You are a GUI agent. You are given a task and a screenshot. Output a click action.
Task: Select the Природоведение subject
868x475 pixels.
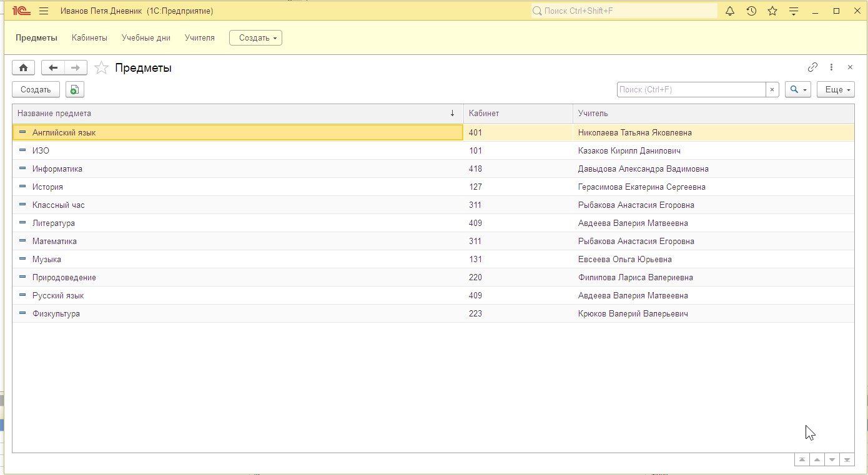(x=433, y=277)
